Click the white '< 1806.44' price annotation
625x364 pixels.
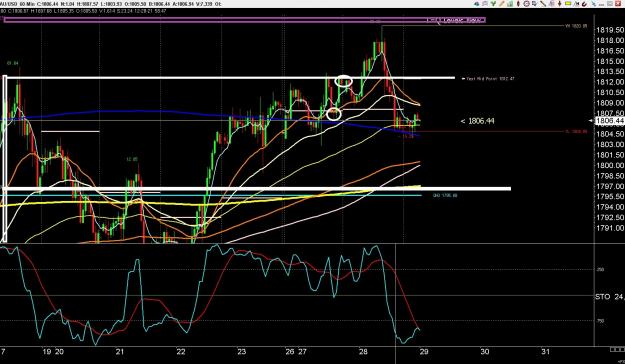pyautogui.click(x=478, y=121)
